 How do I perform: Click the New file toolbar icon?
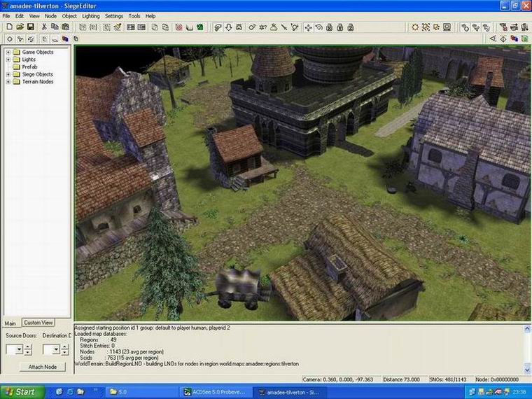(9, 27)
